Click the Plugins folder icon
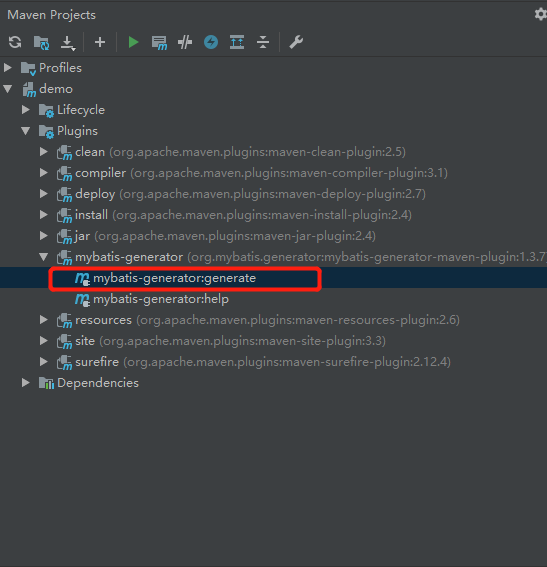The height and width of the screenshot is (567, 547). (x=46, y=132)
